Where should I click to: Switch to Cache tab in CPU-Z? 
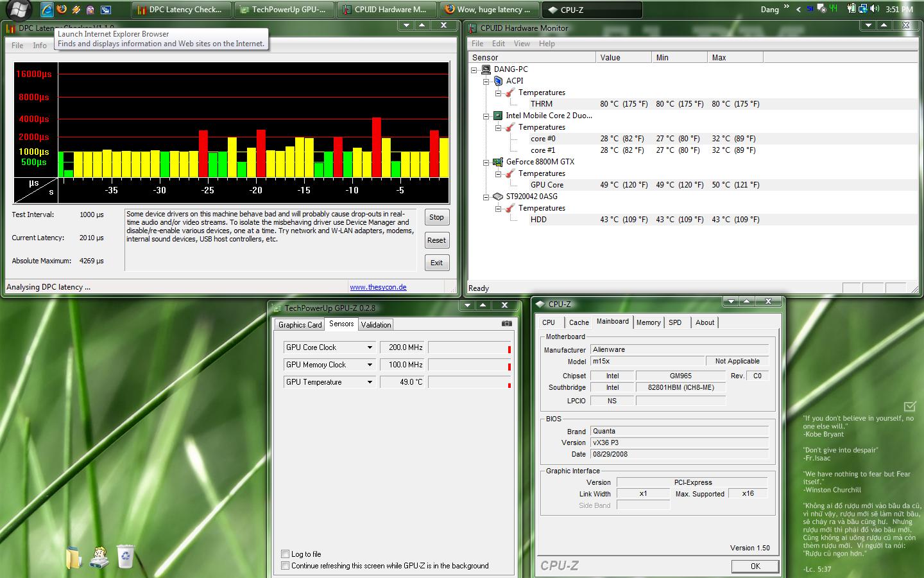click(x=579, y=322)
